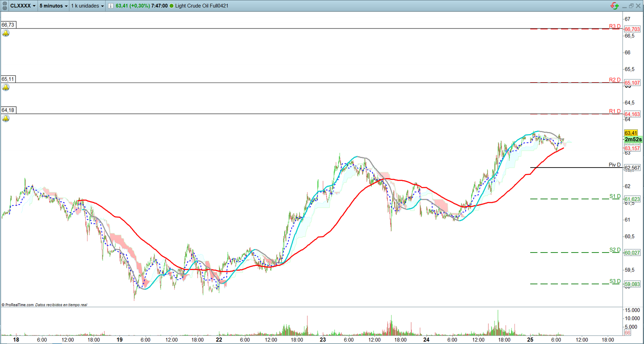Click the 2m52s candle countdown label

(633, 139)
